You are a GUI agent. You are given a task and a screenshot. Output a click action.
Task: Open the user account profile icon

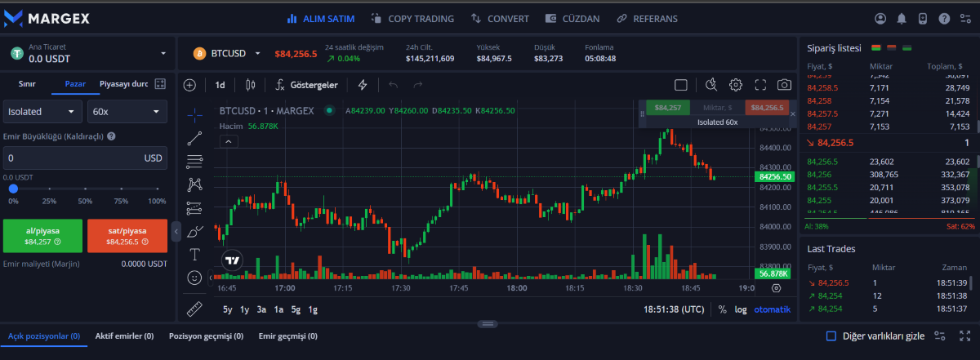pyautogui.click(x=880, y=18)
